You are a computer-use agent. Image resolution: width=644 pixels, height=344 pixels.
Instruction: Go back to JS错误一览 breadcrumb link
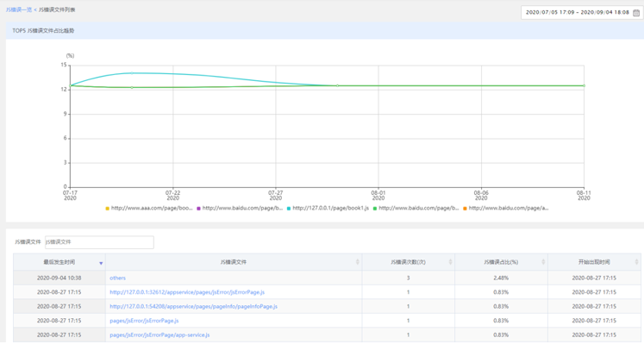tap(18, 9)
